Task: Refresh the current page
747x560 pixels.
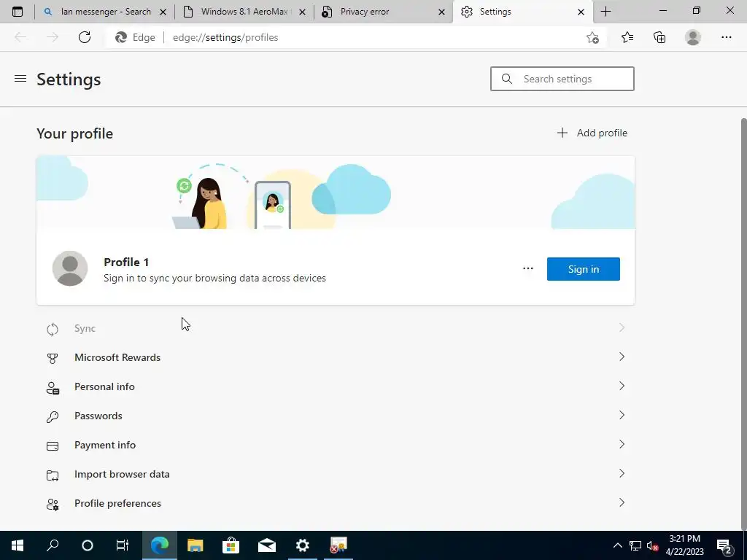Action: [85, 37]
